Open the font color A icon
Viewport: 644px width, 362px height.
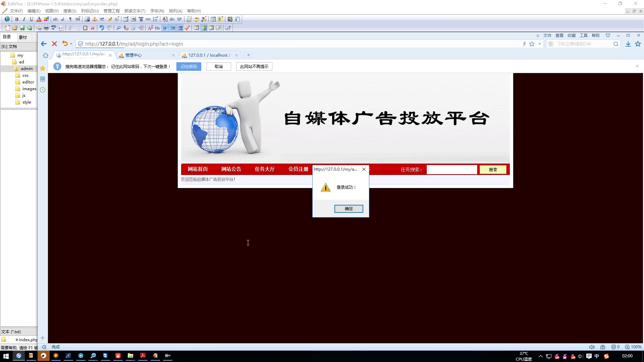tap(39, 19)
